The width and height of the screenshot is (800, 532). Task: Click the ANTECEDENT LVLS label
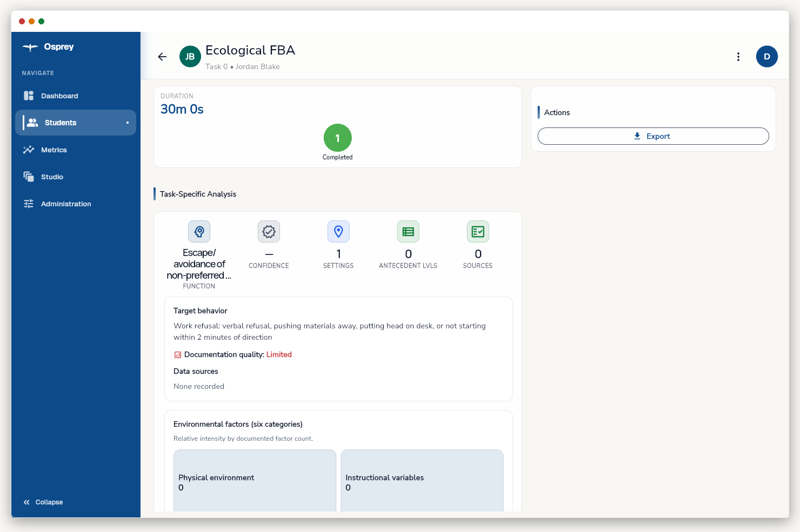click(408, 266)
